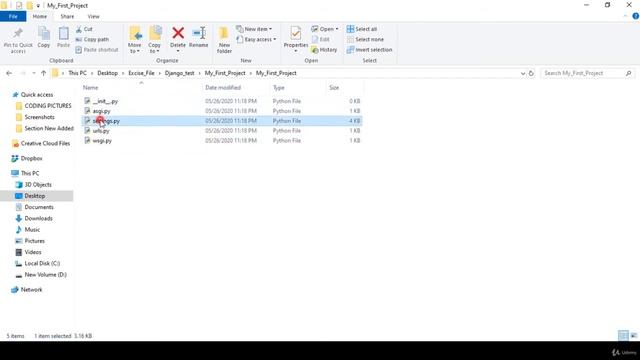The height and width of the screenshot is (360, 640).
Task: Open CODING PICTURES folder in sidebar
Action: 48,106
